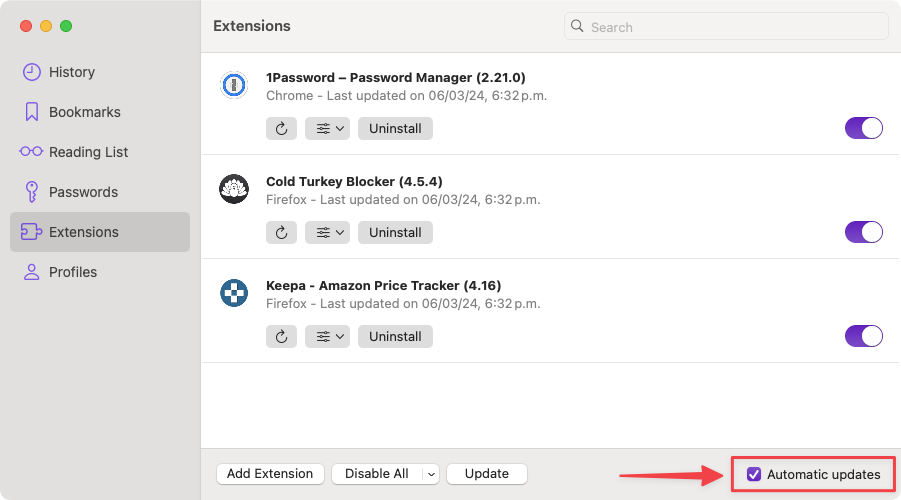This screenshot has height=500, width=901.
Task: Click the Add Extension button
Action: pyautogui.click(x=270, y=474)
